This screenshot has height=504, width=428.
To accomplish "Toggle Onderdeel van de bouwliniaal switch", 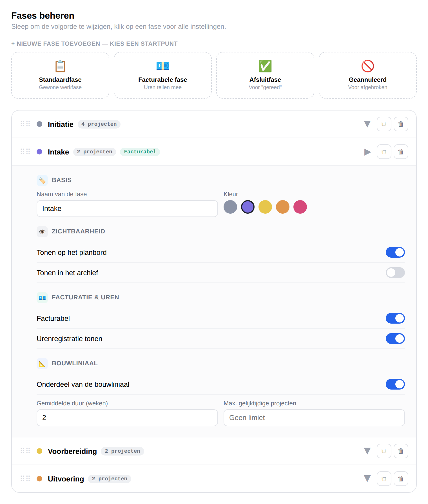I will click(x=395, y=384).
